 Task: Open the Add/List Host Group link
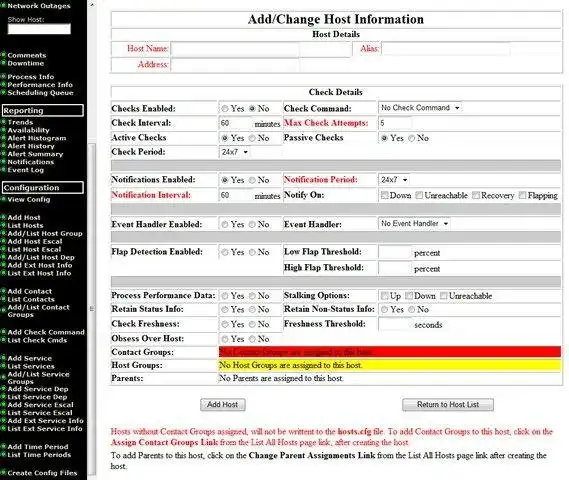pos(45,234)
